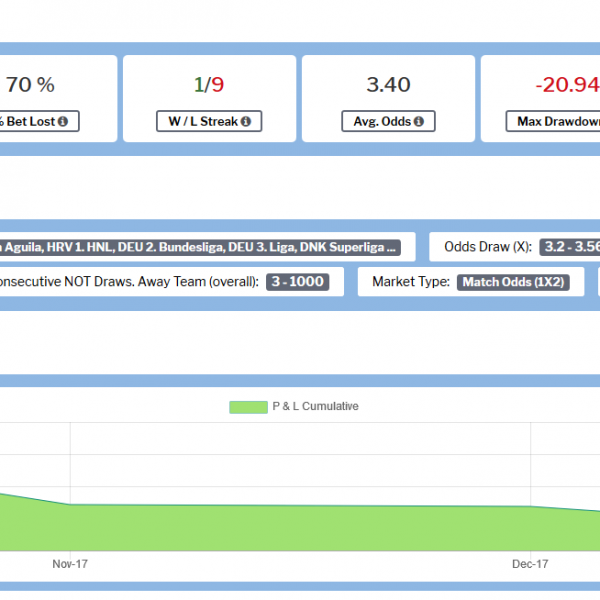
Task: Select the leagues filter tag with HRV 1. HNL
Action: pos(200,247)
